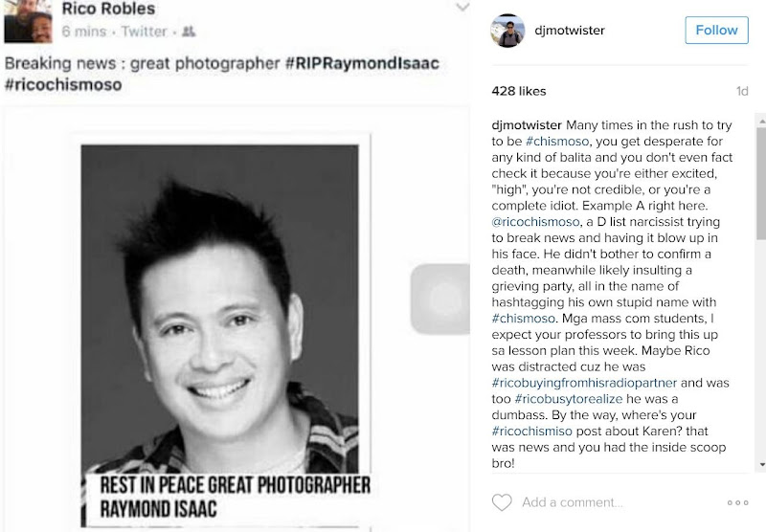Screen dimensions: 766x532
Task: Click Rico Robles profile picture
Action: pos(28,20)
